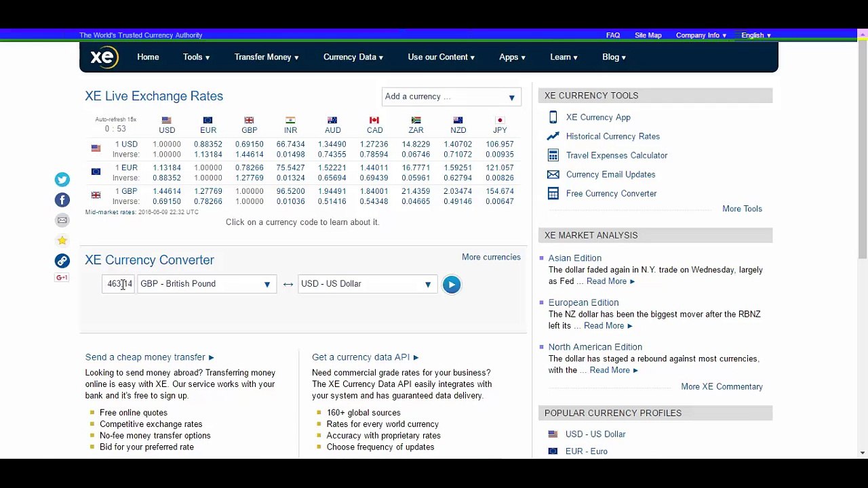Screen dimensions: 868x488
Task: Open Send a cheap money transfer link
Action: (149, 357)
